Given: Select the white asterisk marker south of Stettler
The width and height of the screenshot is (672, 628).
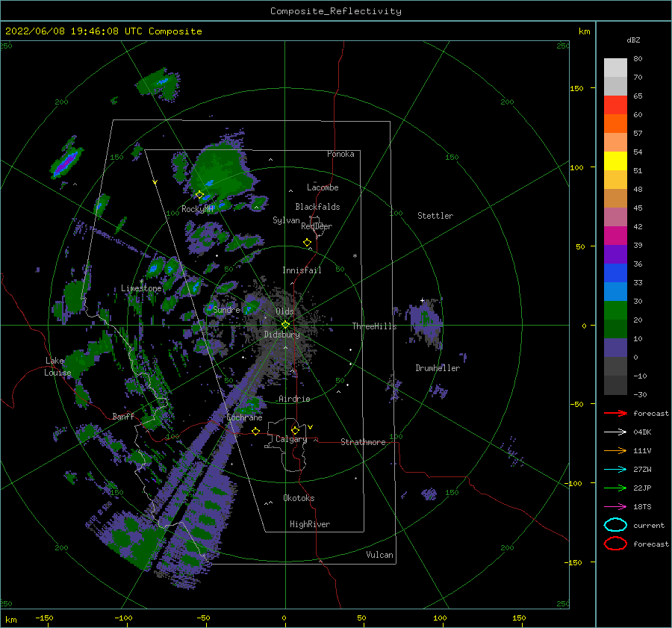Looking at the screenshot, I should [x=355, y=256].
